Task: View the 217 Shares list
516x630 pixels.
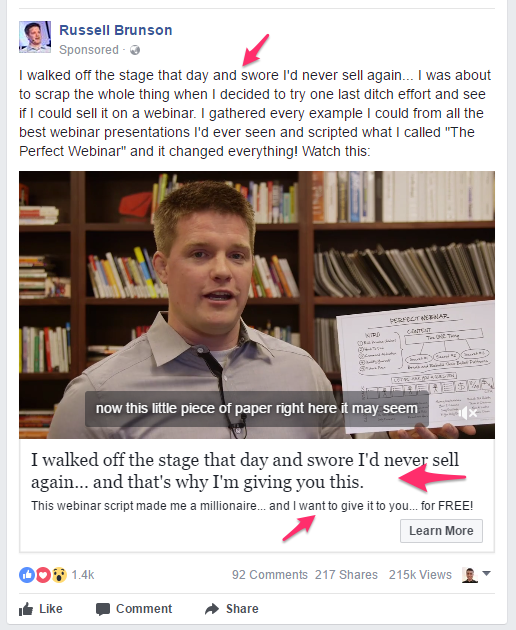Action: tap(346, 575)
